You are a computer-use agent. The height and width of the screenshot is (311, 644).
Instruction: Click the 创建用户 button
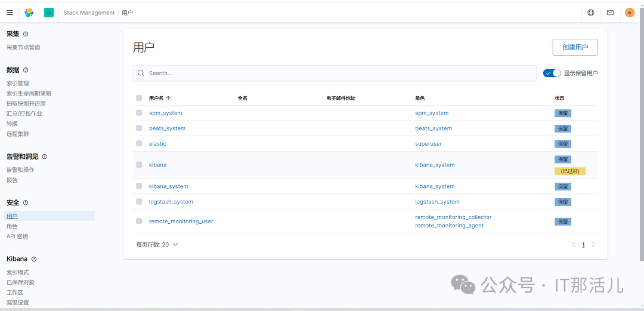click(575, 47)
